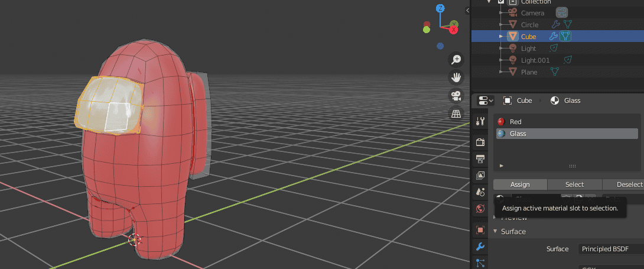Expand the Light.001 row in outliner
This screenshot has width=644, height=269.
[501, 60]
